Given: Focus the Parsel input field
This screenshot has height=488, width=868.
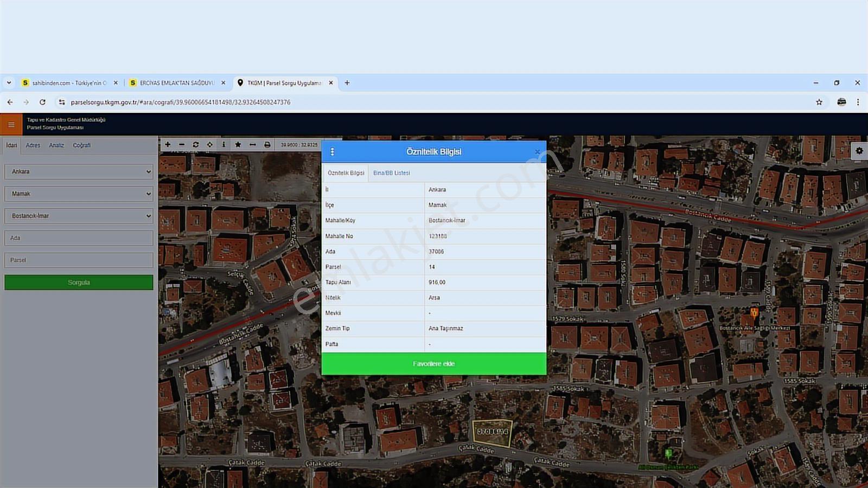Looking at the screenshot, I should pyautogui.click(x=79, y=260).
